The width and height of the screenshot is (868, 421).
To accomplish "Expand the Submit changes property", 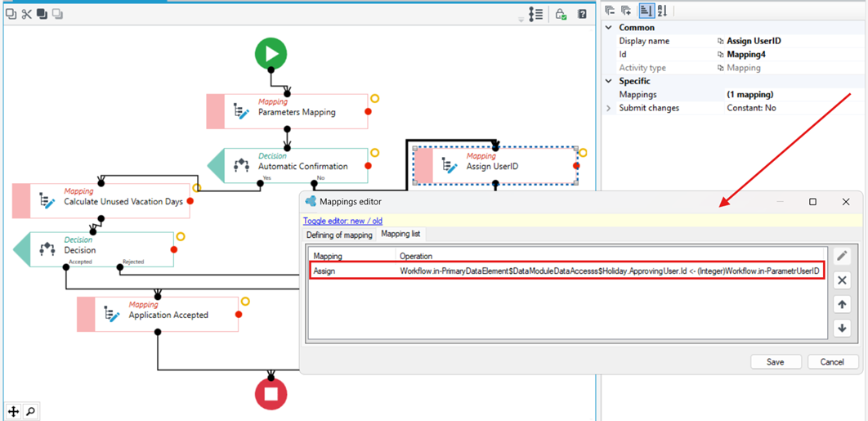I will [x=609, y=108].
